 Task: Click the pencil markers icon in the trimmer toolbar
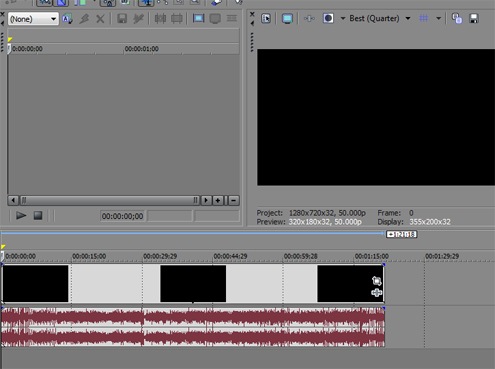point(138,18)
